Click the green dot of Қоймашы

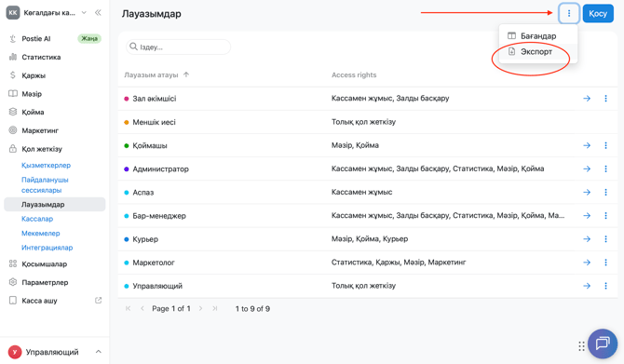[126, 145]
